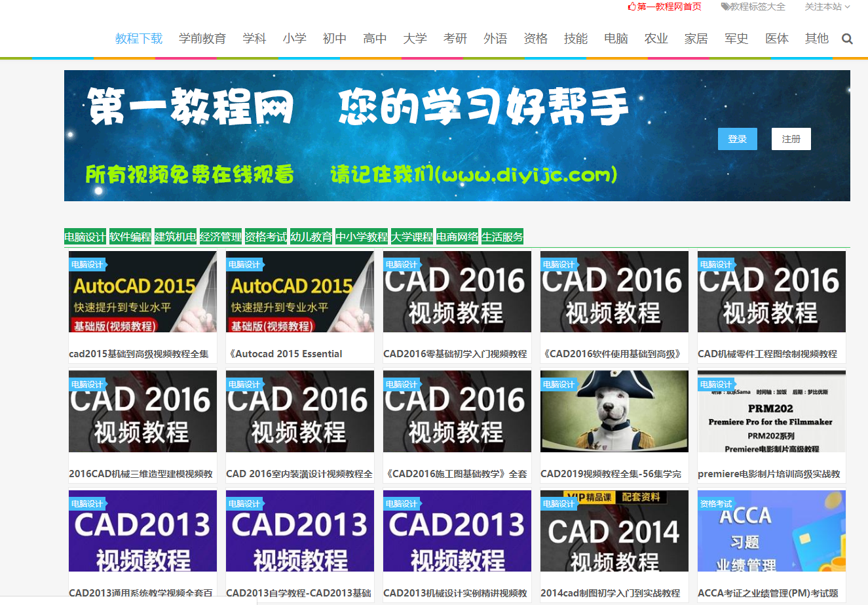
Task: Open CAD2013自学教程-CAD2013基础 link
Action: coord(299,593)
